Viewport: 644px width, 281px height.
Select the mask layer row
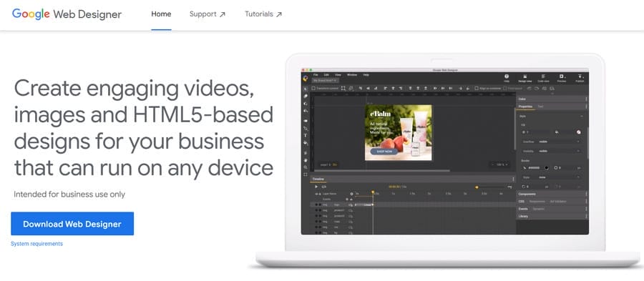tap(413, 221)
